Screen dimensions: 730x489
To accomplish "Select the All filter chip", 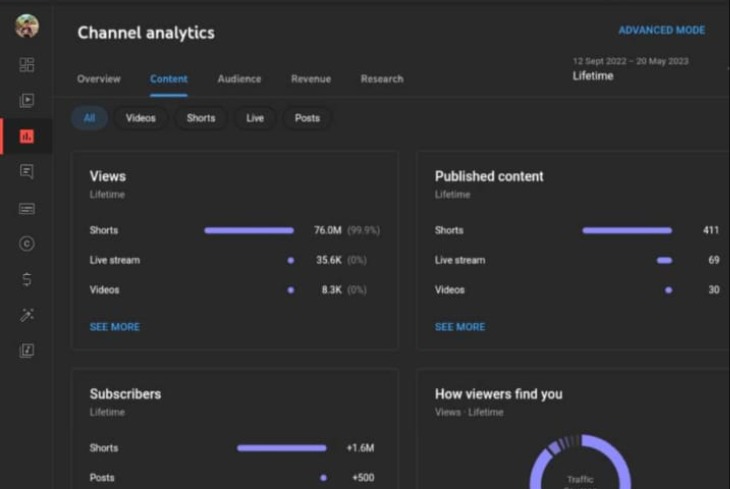I will tap(89, 118).
